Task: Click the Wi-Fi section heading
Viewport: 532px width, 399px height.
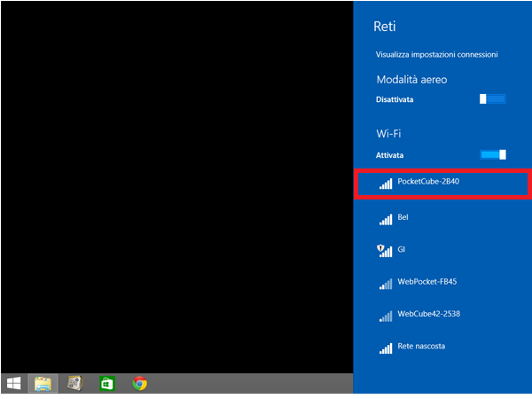Action: point(388,134)
